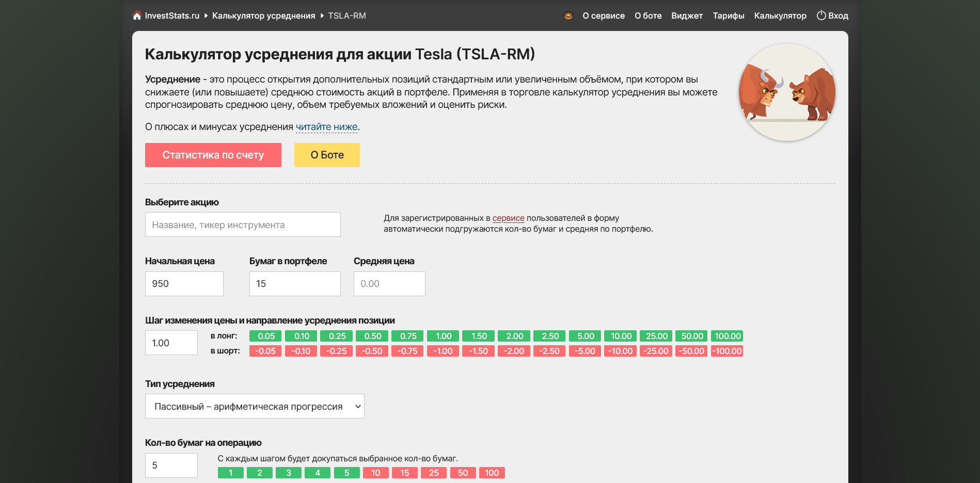Click the Вход login link
The width and height of the screenshot is (980, 483).
coord(832,15)
